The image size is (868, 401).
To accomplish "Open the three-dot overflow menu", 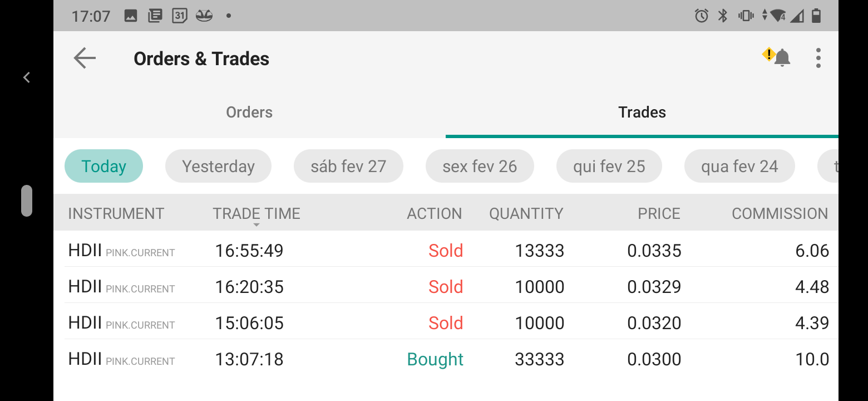I will (818, 58).
